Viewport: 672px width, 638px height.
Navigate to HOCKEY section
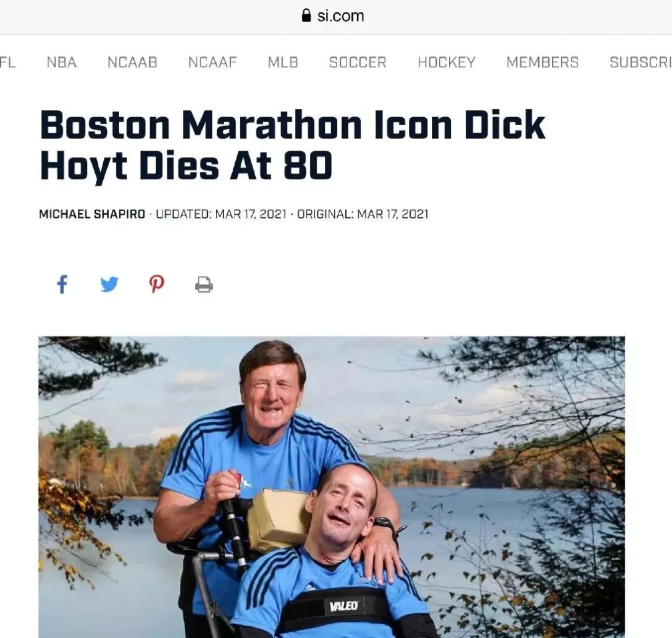click(x=447, y=62)
